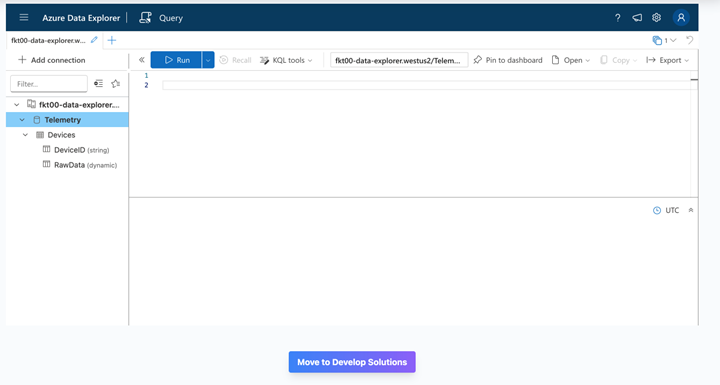Open the user account avatar
The image size is (720, 385).
pos(681,17)
